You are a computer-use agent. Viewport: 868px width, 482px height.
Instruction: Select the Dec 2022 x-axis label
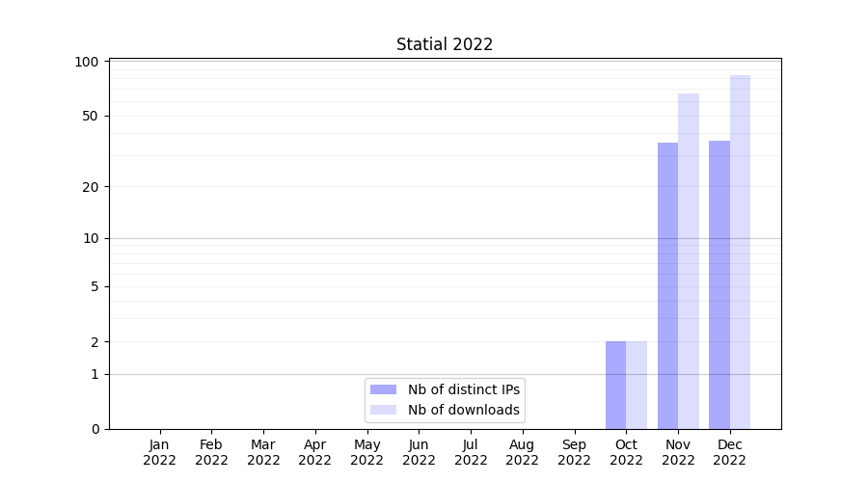click(x=729, y=452)
